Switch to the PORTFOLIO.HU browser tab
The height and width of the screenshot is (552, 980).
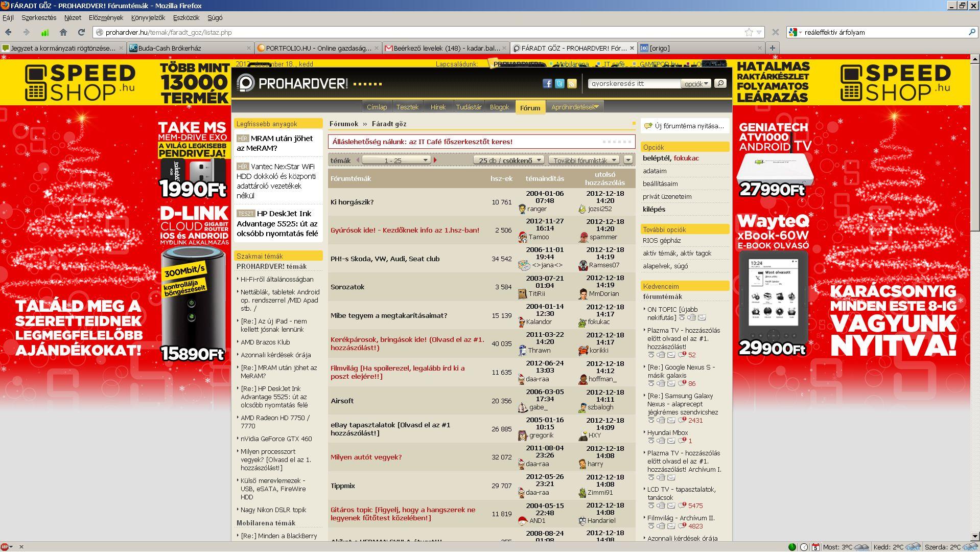[318, 48]
